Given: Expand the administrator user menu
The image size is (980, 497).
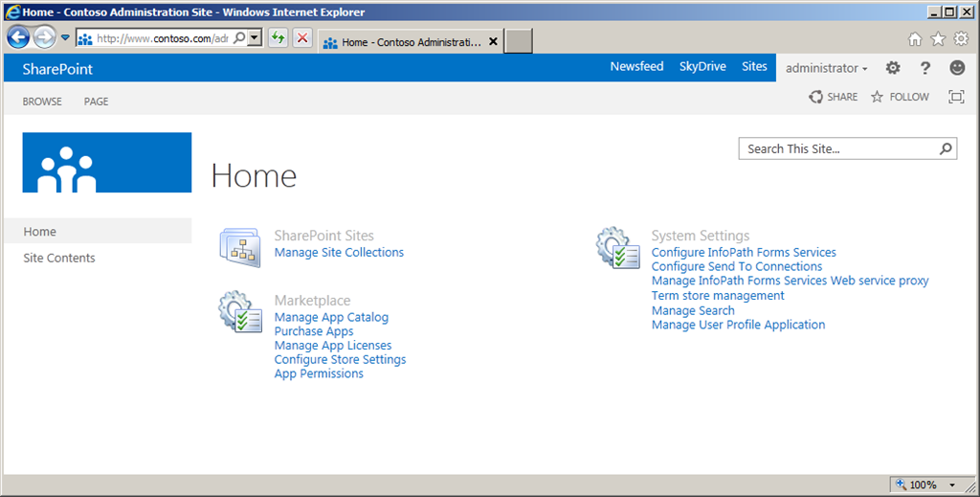Looking at the screenshot, I should pos(826,68).
